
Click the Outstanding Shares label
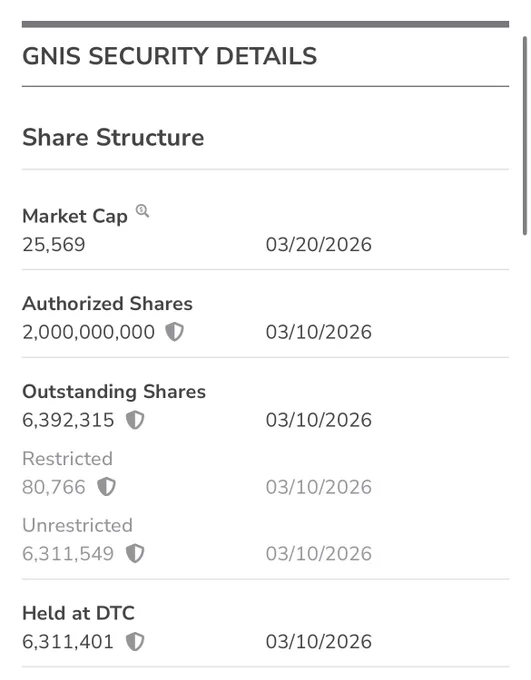[x=114, y=392]
